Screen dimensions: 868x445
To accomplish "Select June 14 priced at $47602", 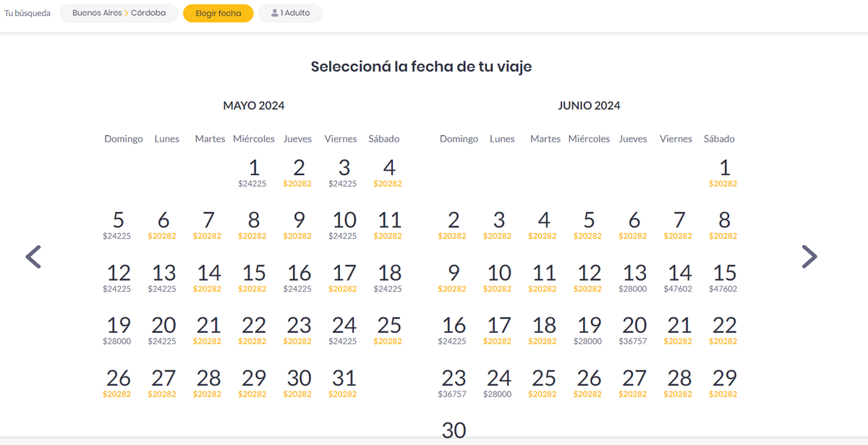I will click(679, 278).
